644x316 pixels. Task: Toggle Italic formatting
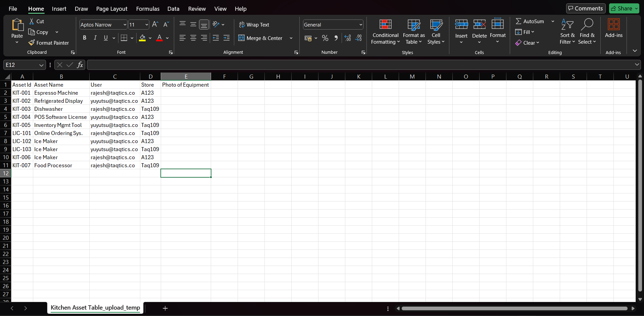95,38
